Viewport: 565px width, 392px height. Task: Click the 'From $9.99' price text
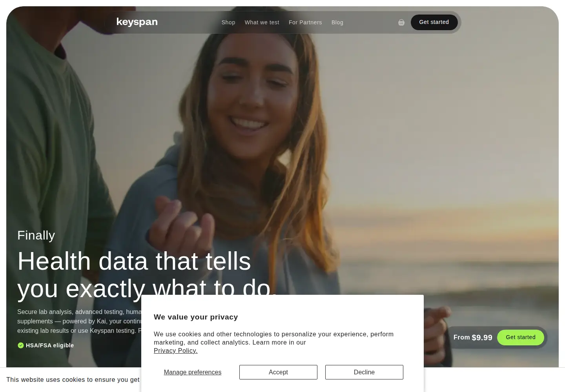(473, 338)
